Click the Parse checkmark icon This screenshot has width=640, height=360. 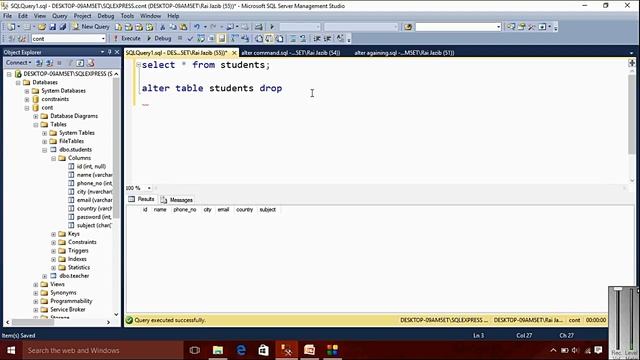point(190,38)
